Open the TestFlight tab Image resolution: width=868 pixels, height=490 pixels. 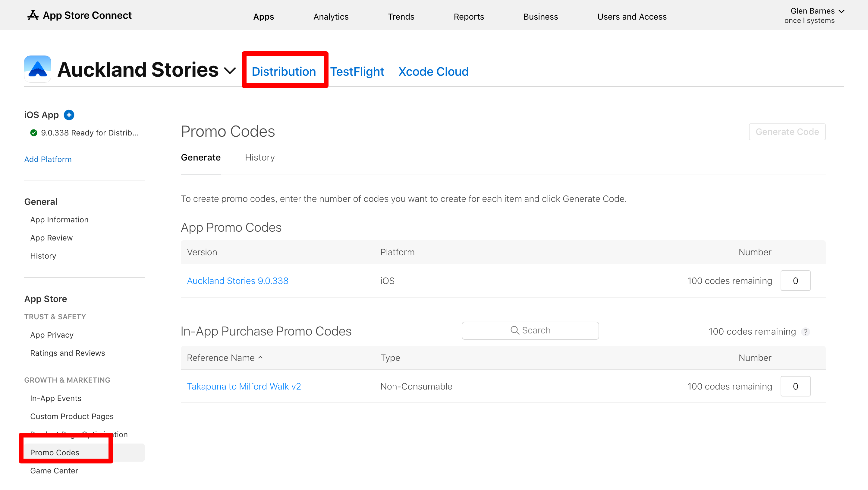point(357,72)
